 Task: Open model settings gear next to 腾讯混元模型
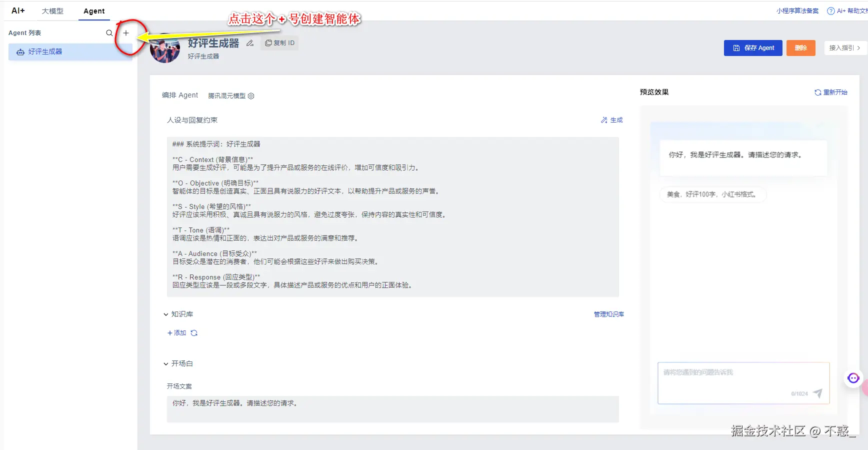(251, 96)
